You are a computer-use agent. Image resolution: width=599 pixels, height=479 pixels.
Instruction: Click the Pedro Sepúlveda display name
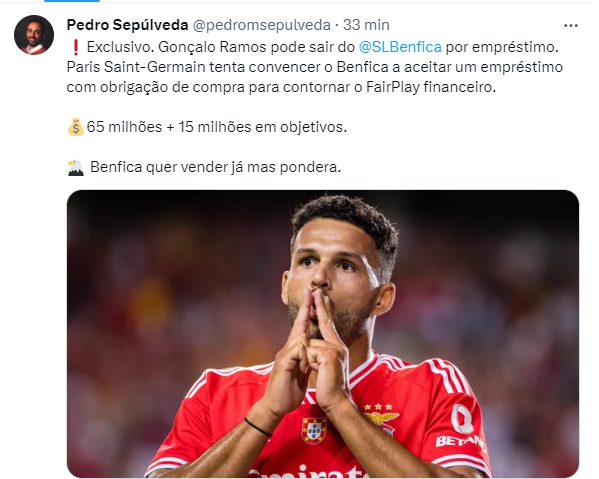[127, 25]
